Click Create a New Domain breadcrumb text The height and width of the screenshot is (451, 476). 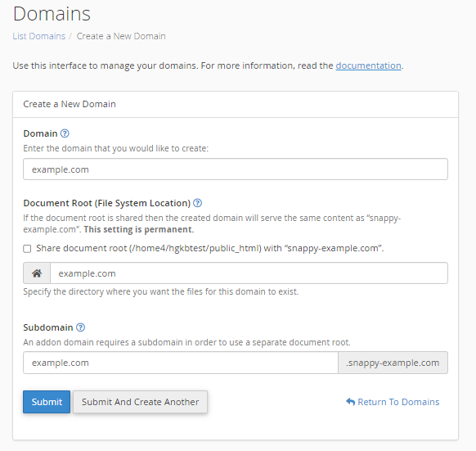121,36
